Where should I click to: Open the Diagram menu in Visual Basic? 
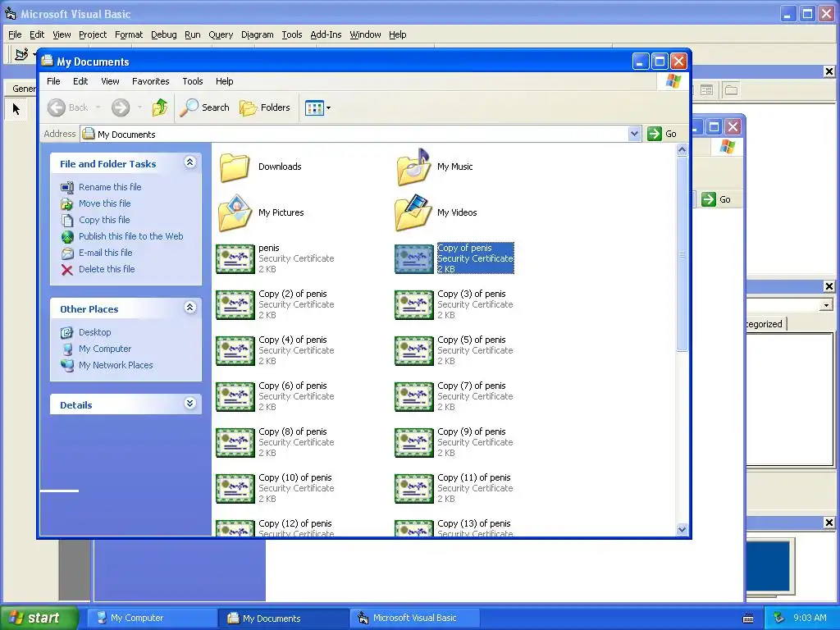(257, 34)
